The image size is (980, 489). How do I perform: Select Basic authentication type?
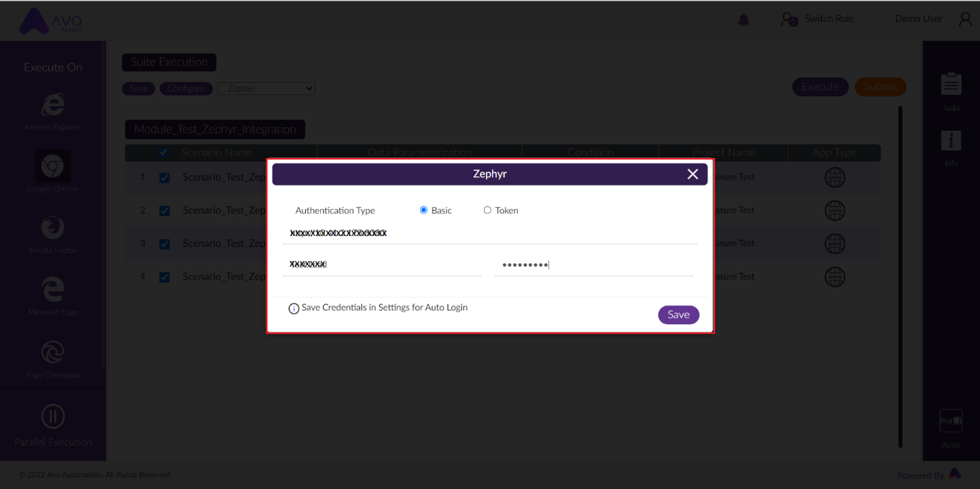tap(424, 210)
